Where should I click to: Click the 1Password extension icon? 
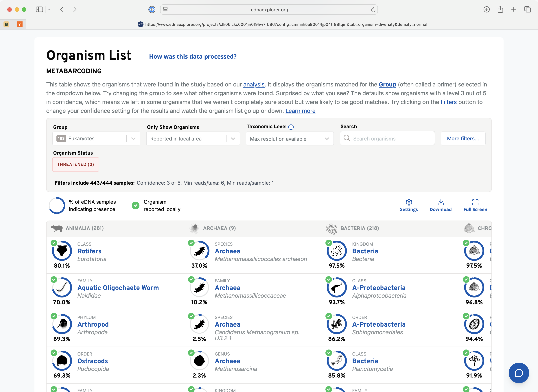coord(152,10)
